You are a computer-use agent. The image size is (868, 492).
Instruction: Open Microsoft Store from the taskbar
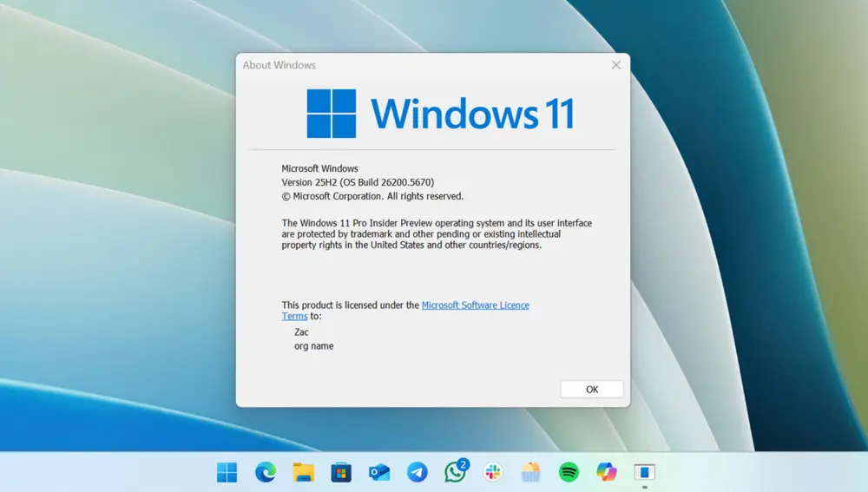coord(341,472)
